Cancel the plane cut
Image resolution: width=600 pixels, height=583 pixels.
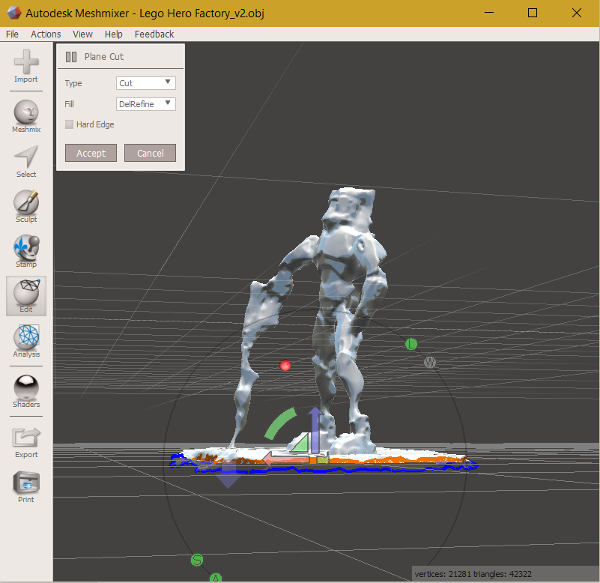click(x=150, y=153)
